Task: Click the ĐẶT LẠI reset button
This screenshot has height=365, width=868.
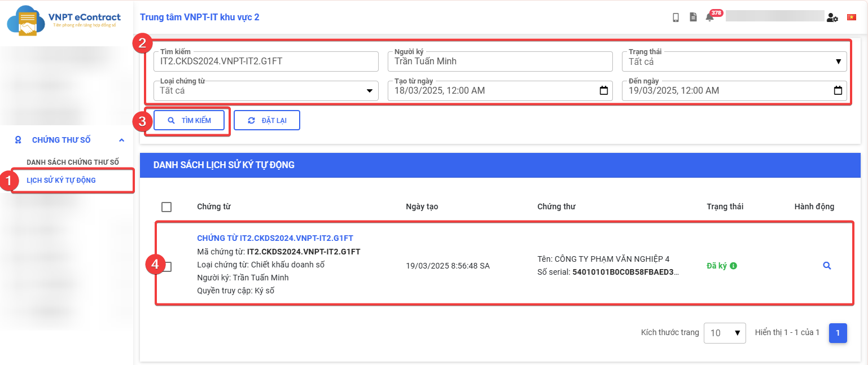Action: (267, 120)
